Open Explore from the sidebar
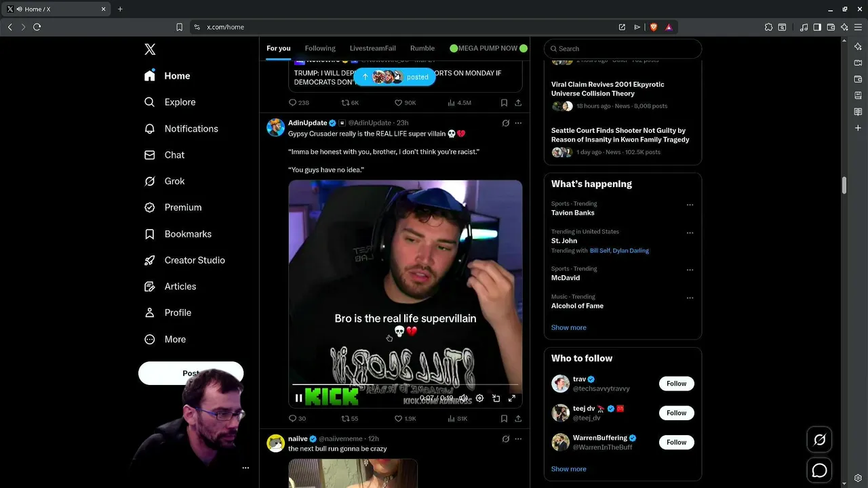This screenshot has width=868, height=488. point(170,102)
